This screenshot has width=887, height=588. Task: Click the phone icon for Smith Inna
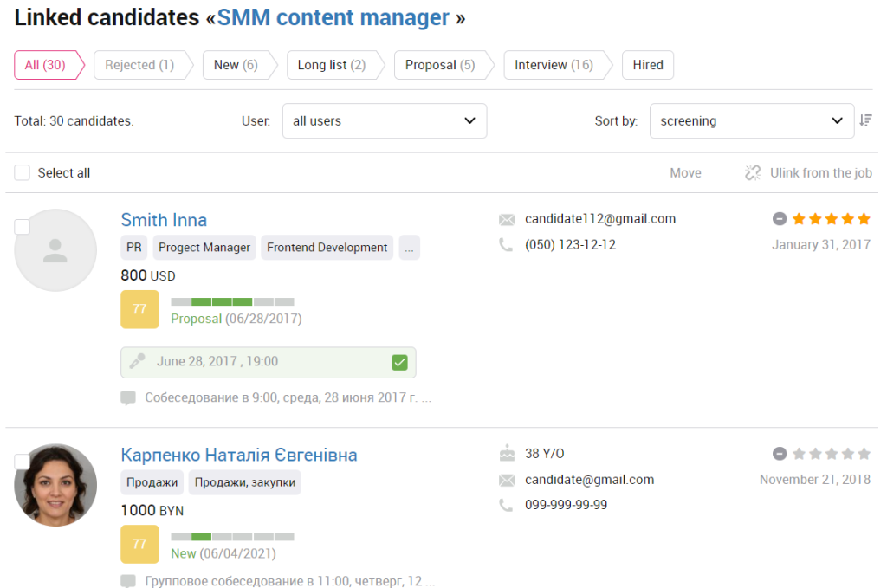pyautogui.click(x=506, y=245)
